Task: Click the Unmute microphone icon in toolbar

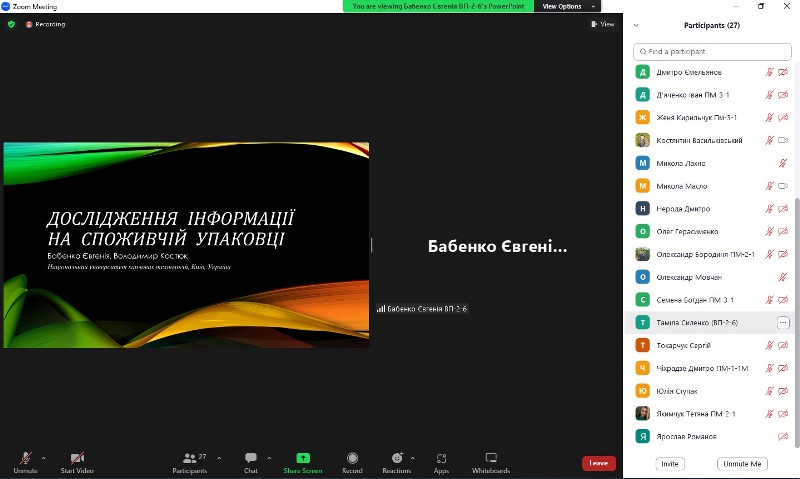Action: tap(26, 458)
